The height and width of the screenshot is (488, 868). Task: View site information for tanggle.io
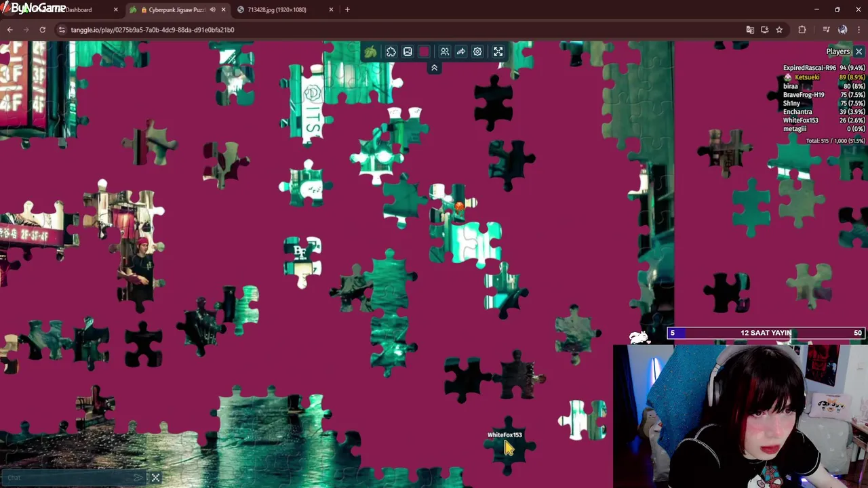(x=62, y=30)
